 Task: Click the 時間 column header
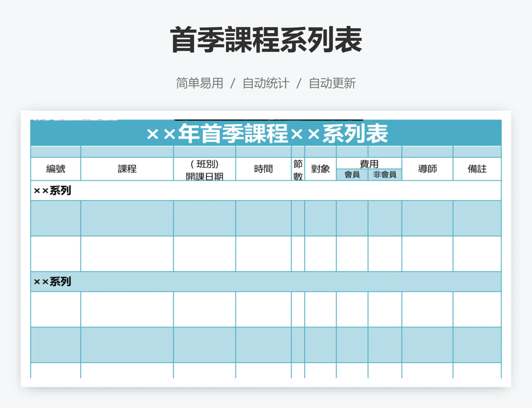tap(263, 168)
